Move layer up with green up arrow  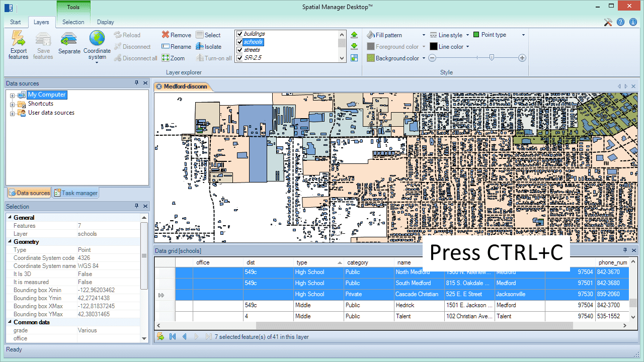click(x=354, y=35)
